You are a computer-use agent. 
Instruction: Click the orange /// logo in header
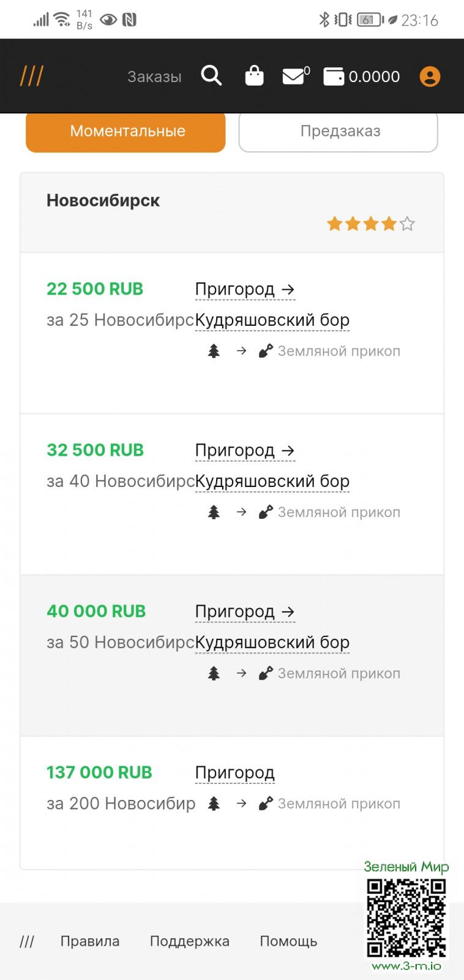(x=32, y=77)
